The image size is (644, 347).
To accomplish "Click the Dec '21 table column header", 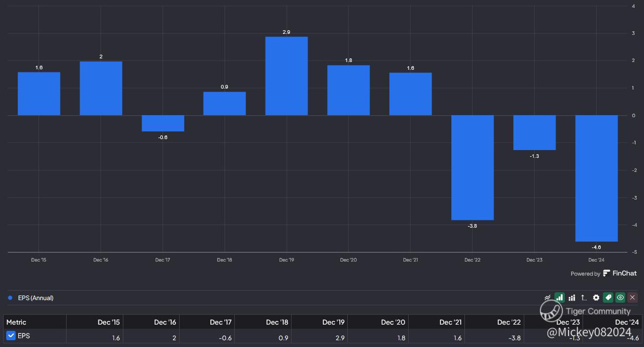I will coord(436,322).
